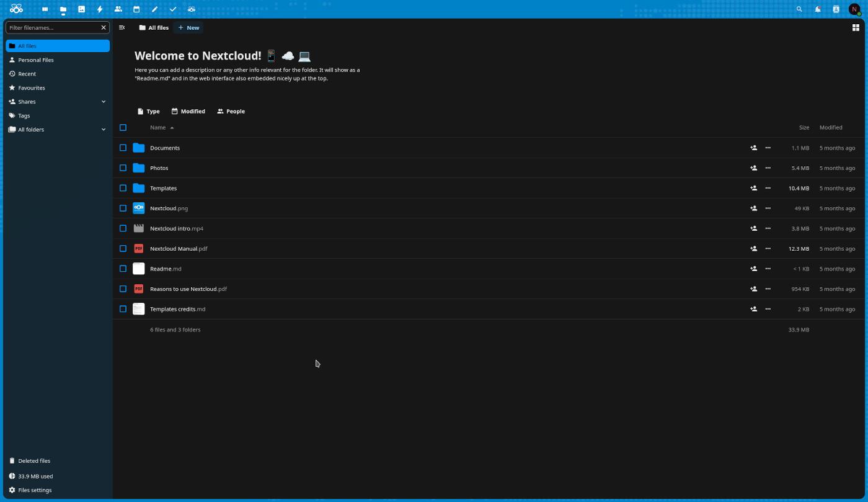The height and width of the screenshot is (502, 868).
Task: Click the All files breadcrumb
Action: (x=154, y=27)
